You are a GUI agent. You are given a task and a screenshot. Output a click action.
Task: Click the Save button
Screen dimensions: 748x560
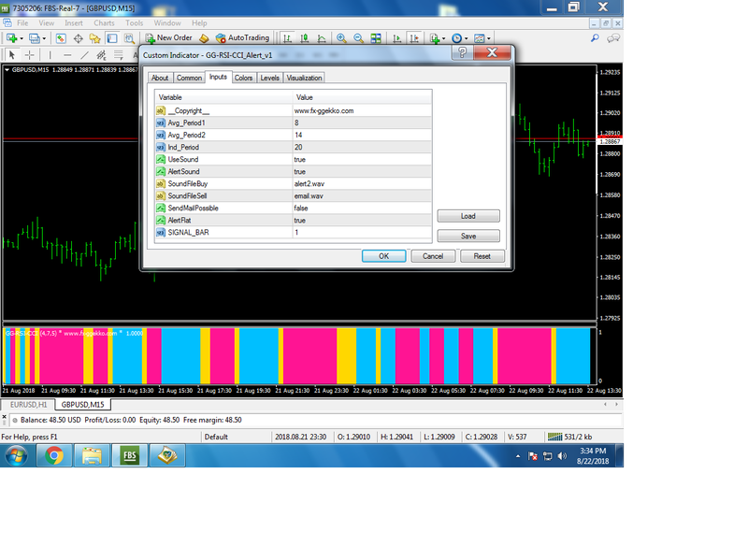click(468, 237)
